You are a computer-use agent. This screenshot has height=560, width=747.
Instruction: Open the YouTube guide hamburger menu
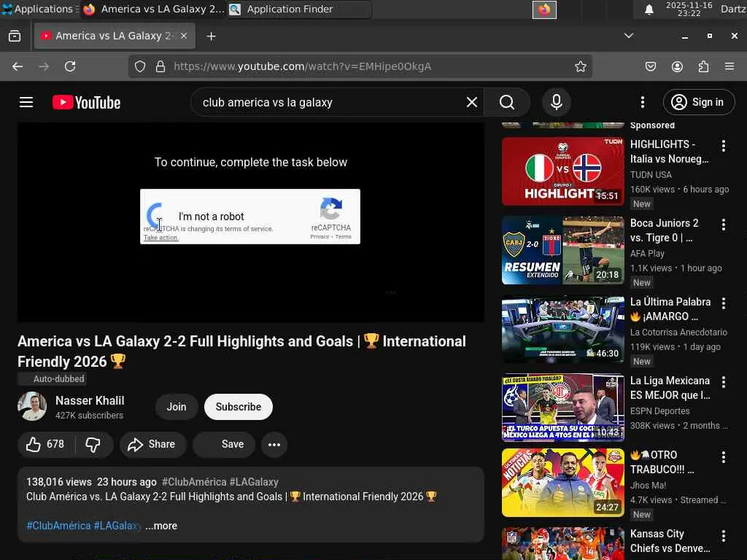coord(26,102)
